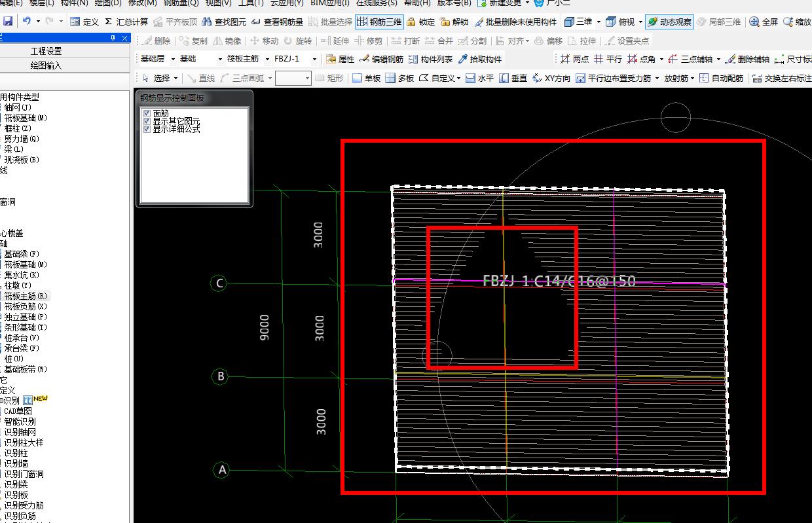Screen dimensions: 812x523
Task: Open 属性 properties panel
Action: point(341,59)
